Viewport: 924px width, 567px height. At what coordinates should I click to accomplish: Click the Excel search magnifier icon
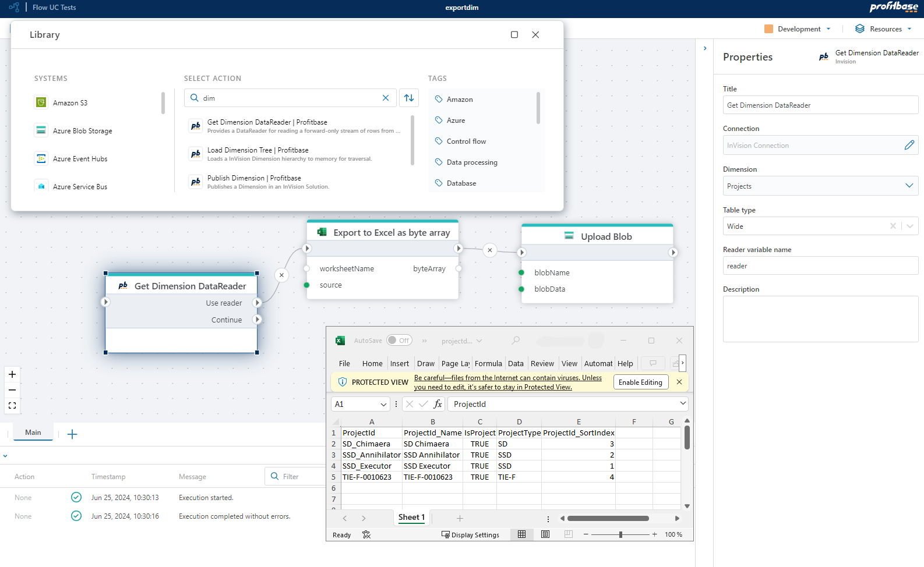pos(516,341)
